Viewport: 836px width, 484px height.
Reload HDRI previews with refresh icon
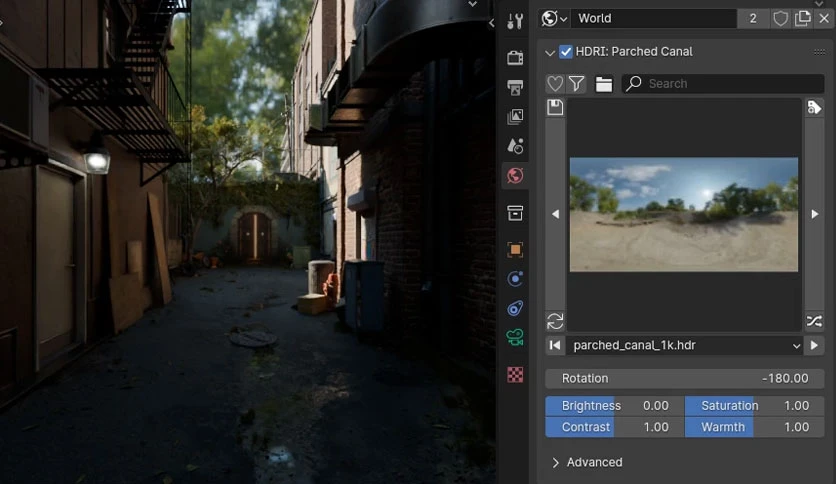point(555,321)
